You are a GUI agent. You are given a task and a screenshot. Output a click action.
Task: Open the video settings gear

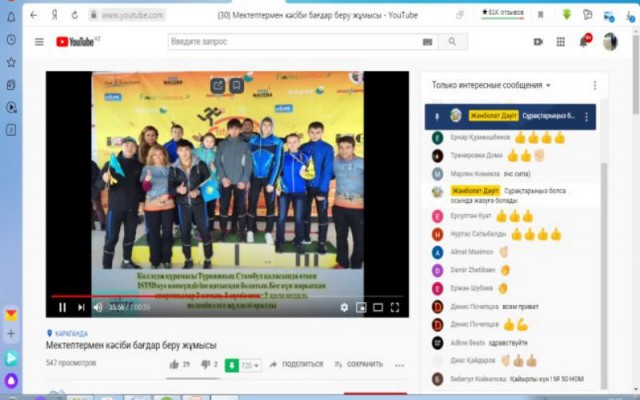[x=344, y=307]
